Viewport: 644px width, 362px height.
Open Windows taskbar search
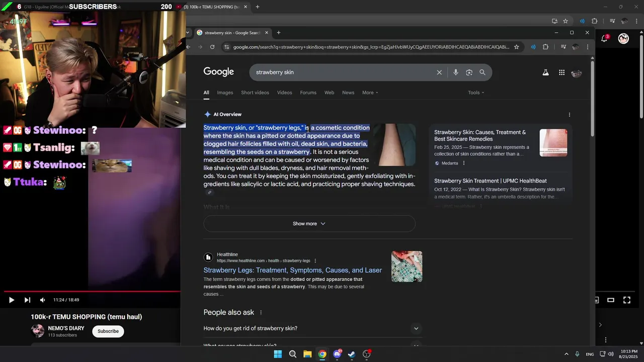pos(293,354)
